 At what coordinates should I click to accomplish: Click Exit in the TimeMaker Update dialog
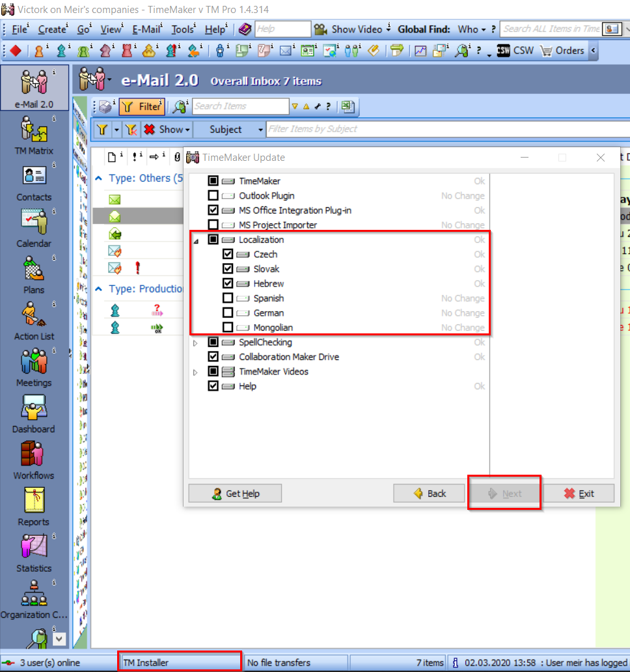[x=579, y=494]
